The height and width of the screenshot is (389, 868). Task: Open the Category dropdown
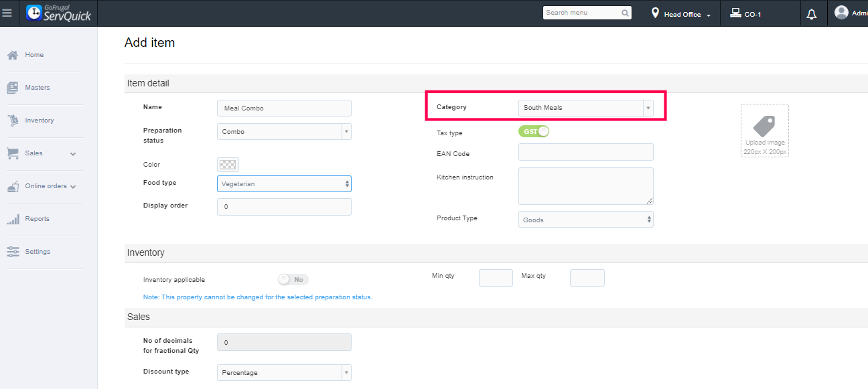585,108
